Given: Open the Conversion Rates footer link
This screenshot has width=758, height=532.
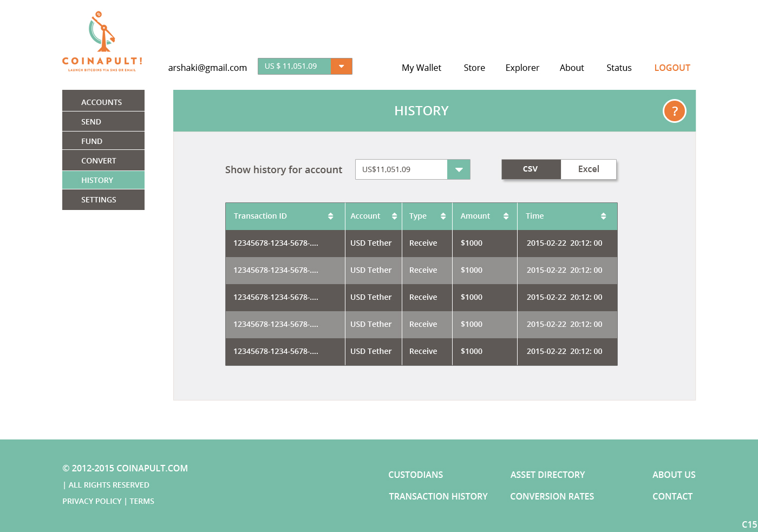Looking at the screenshot, I should (x=552, y=496).
